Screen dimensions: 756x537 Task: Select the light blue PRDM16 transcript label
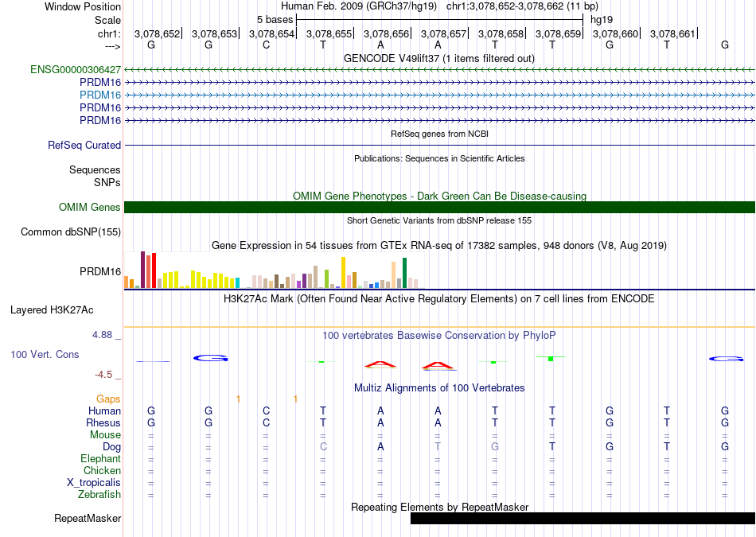coord(100,95)
